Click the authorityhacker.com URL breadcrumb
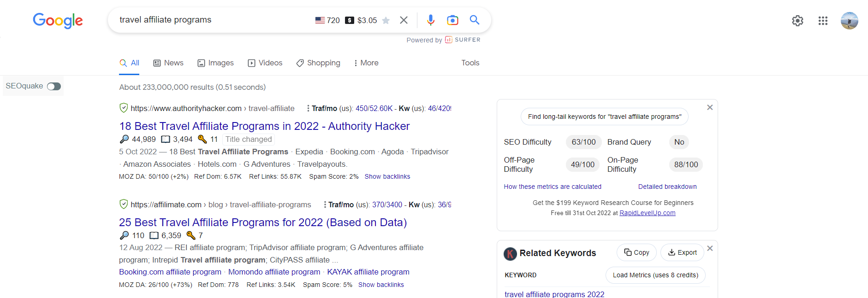Viewport: 868px width, 298px height. [213, 108]
